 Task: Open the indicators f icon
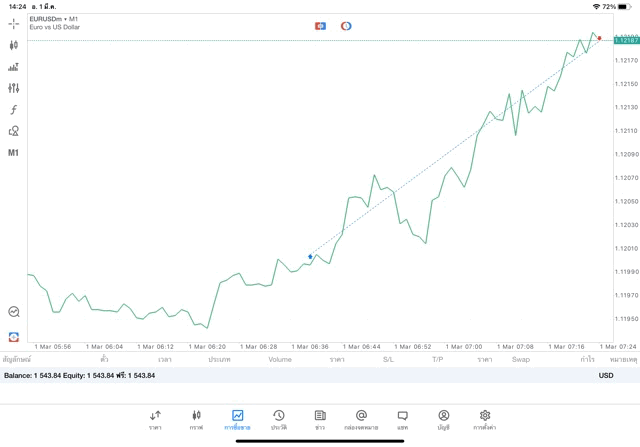point(13,109)
